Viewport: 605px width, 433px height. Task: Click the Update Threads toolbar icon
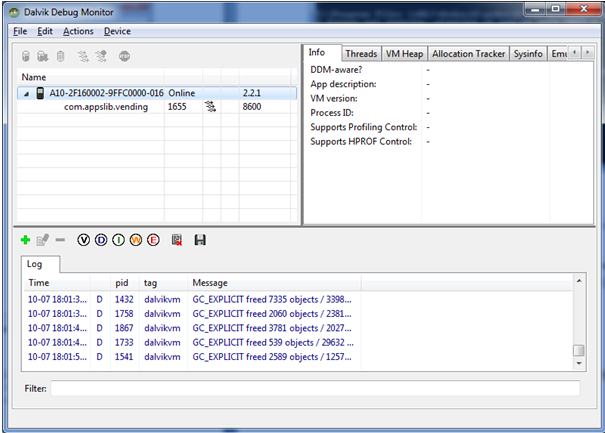(x=83, y=56)
